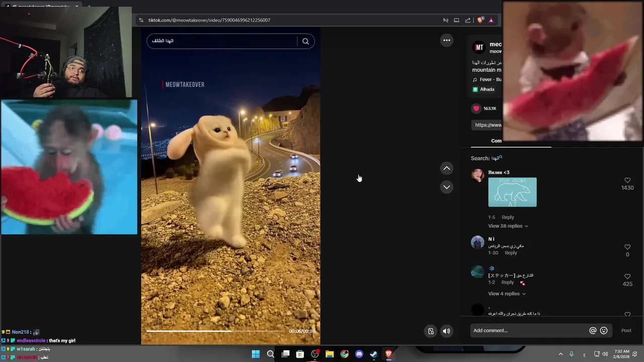The height and width of the screenshot is (362, 644).
Task: Open the Windows Start menu
Action: (256, 354)
